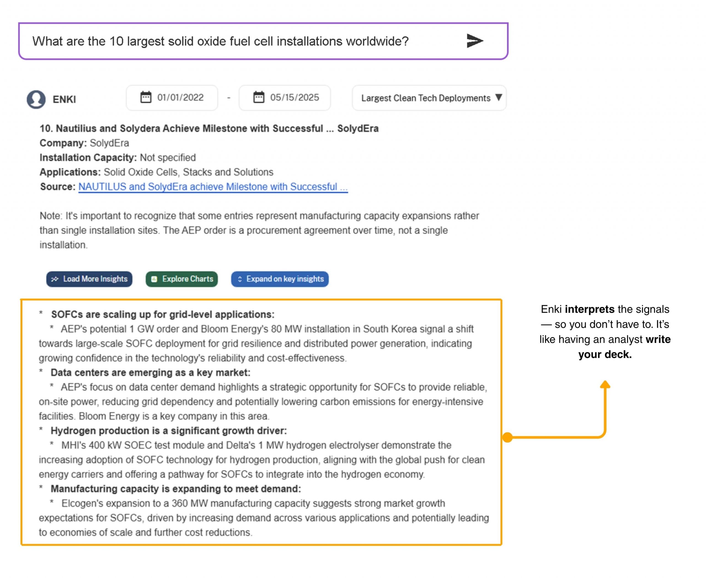
Task: Open the Largest Clean Tech Deployments dropdown
Action: tap(425, 98)
